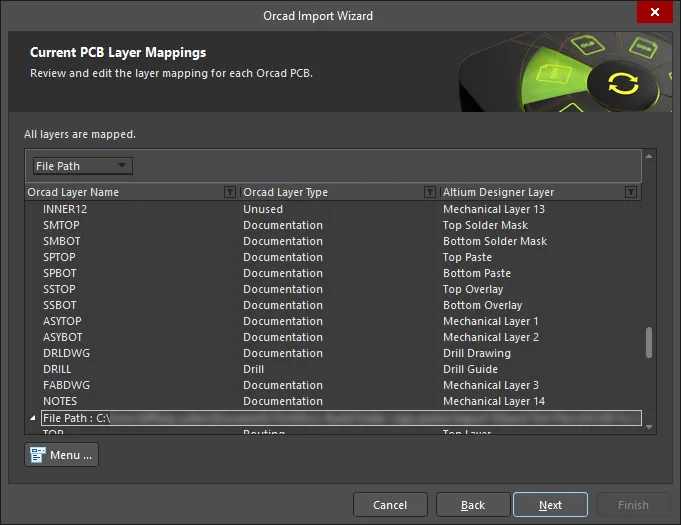The image size is (681, 525).
Task: Click the File Path : C:\ group row
Action: click(x=341, y=418)
